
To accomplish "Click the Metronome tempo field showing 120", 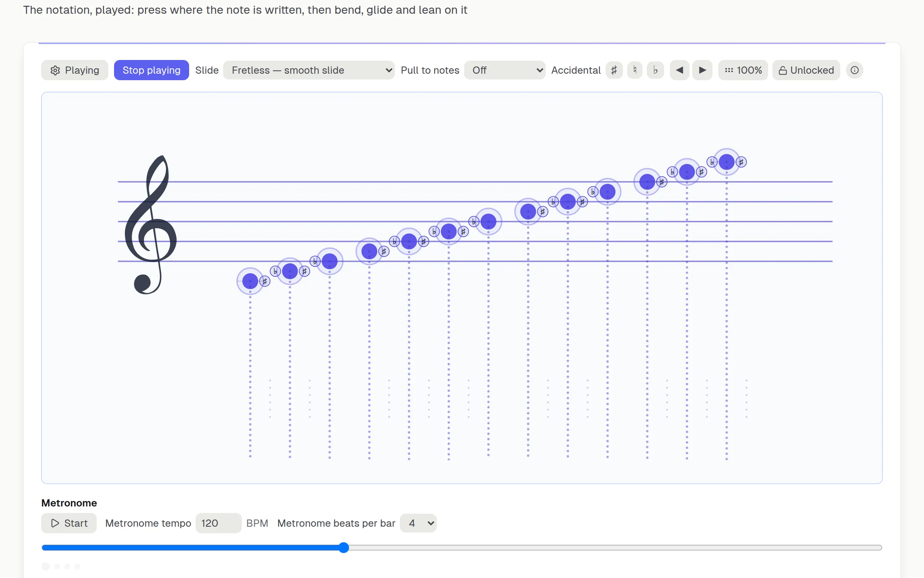I will [218, 523].
